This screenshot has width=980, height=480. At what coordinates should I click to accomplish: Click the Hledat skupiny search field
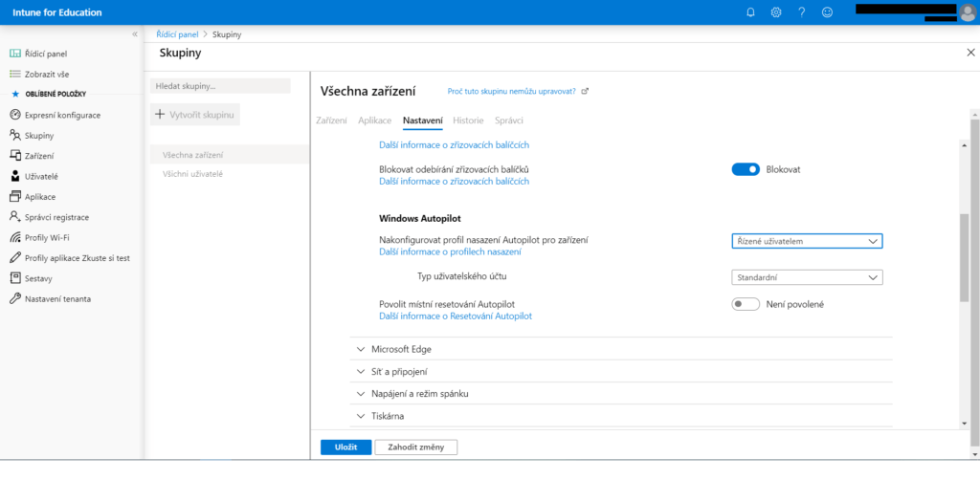[x=220, y=86]
